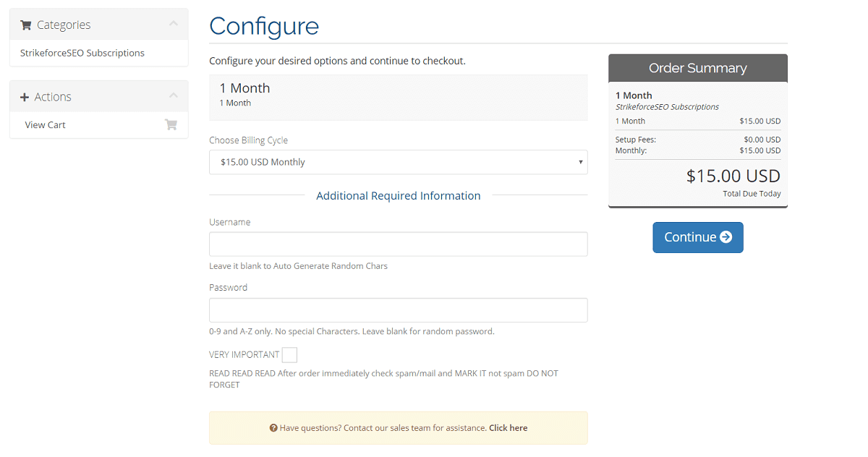This screenshot has height=457, width=868.
Task: Click the shopping cart icon beside Categories
Action: [26, 25]
